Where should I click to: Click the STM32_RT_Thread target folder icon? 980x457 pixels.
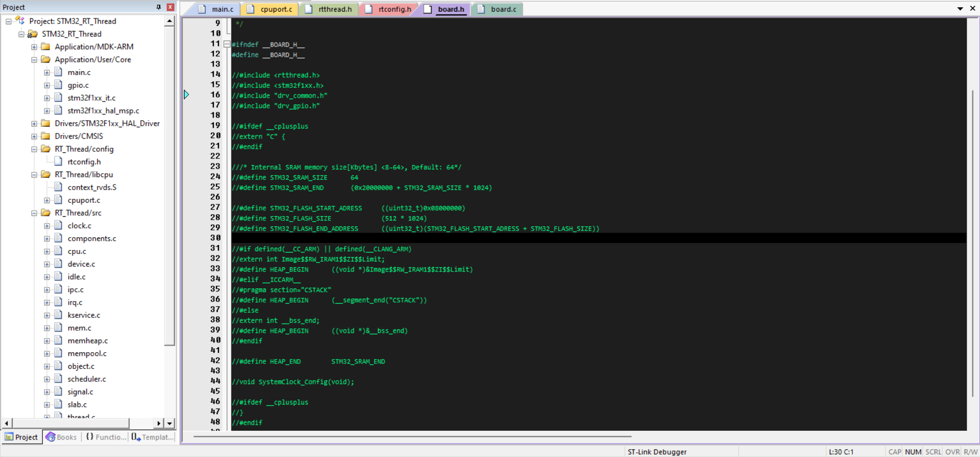coord(33,34)
